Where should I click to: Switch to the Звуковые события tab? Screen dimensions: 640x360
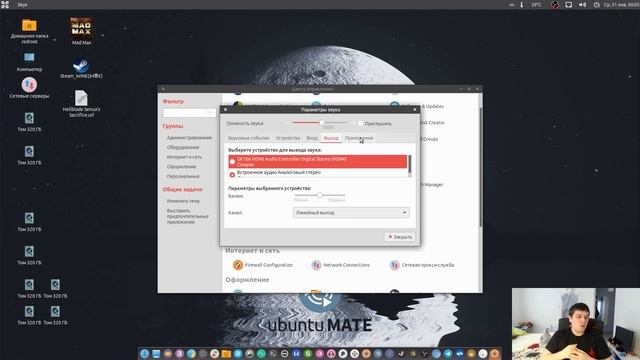click(248, 138)
